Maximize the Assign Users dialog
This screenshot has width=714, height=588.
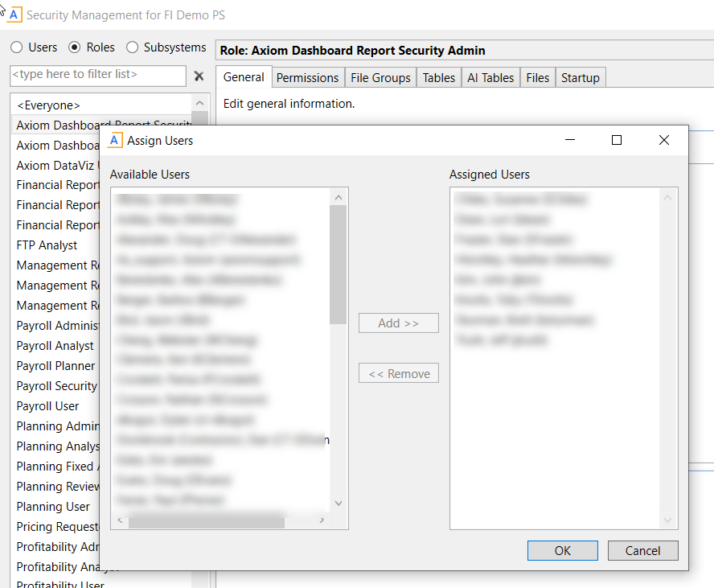(617, 140)
